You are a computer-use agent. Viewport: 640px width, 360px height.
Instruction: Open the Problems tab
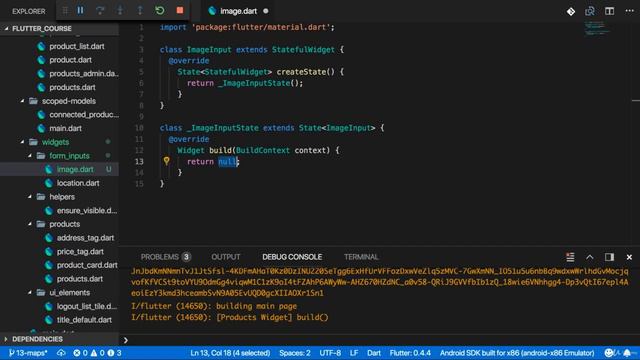pyautogui.click(x=165, y=257)
